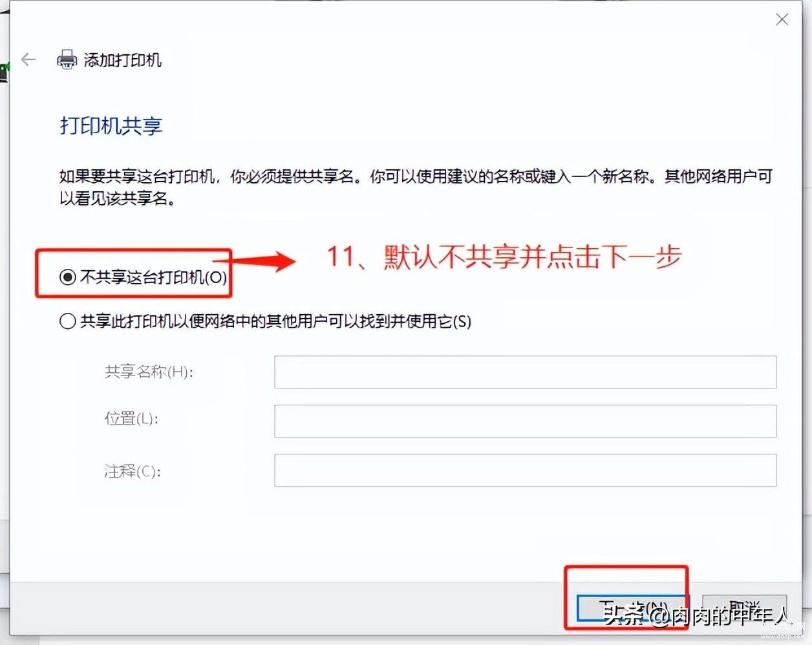Click the 注释(C) text field
Viewport: 812px width, 645px height.
point(525,471)
